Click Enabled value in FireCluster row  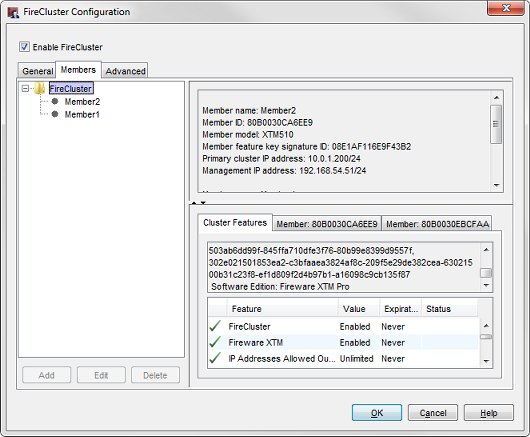(x=355, y=326)
